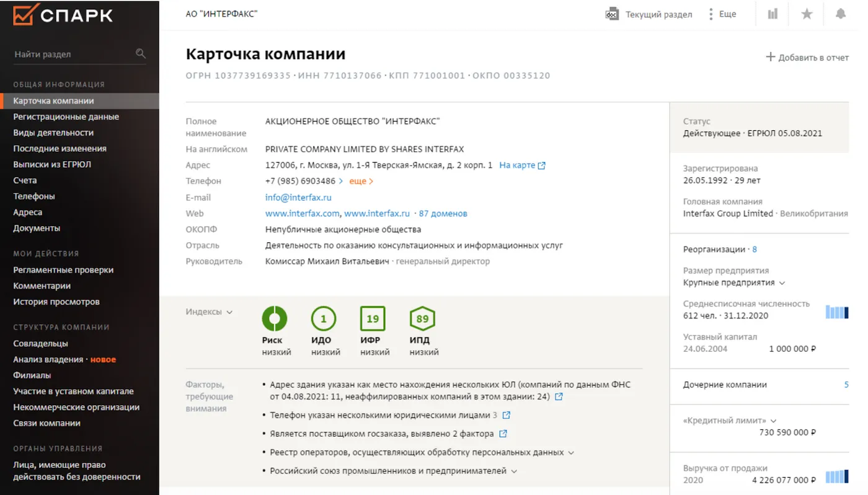Expand the 'Крупные предприятия' size dropdown

(782, 283)
